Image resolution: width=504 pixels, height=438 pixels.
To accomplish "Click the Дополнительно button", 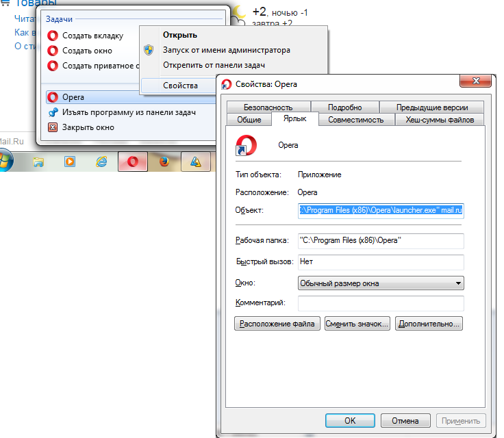I will coord(429,324).
